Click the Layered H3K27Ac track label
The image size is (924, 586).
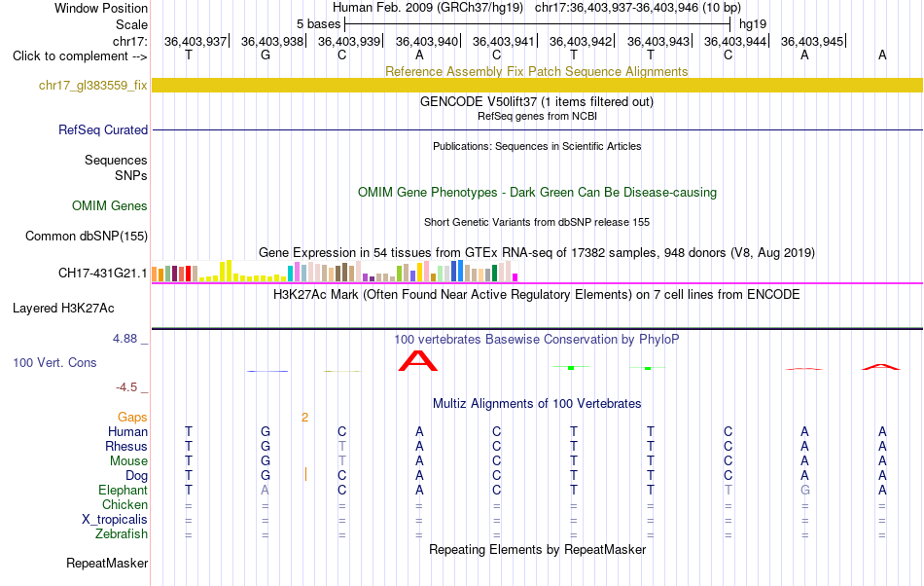pos(63,309)
